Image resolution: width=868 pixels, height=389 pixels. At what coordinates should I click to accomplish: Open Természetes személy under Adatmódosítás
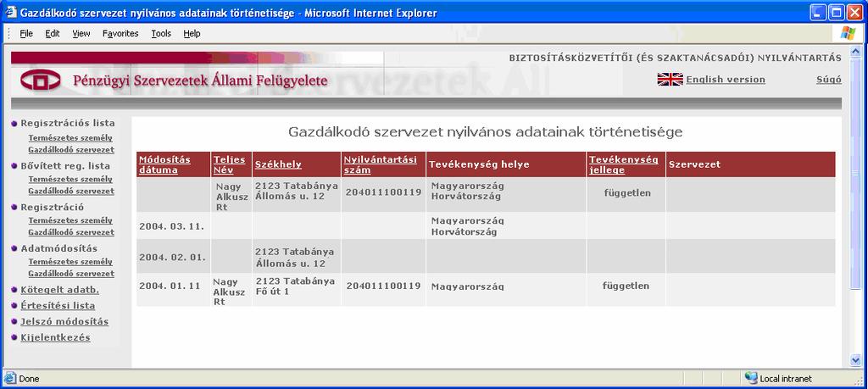[70, 262]
